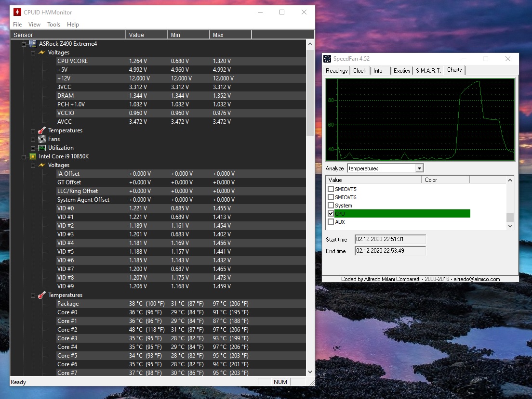Viewport: 532px width, 399px height.
Task: Click the Color column header in SpeedFan
Action: click(446, 180)
